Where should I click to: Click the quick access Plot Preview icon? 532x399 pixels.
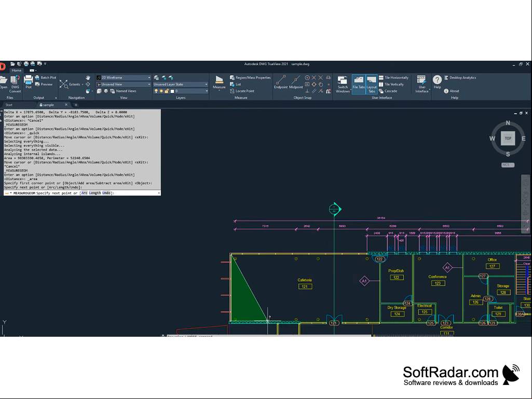coord(39,64)
